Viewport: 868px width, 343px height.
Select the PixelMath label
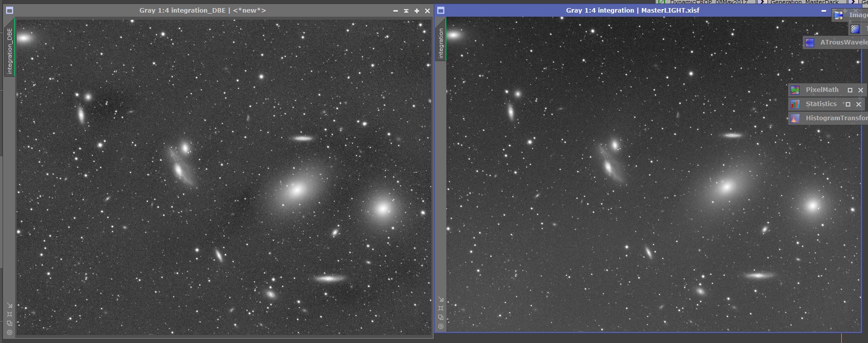pos(822,90)
